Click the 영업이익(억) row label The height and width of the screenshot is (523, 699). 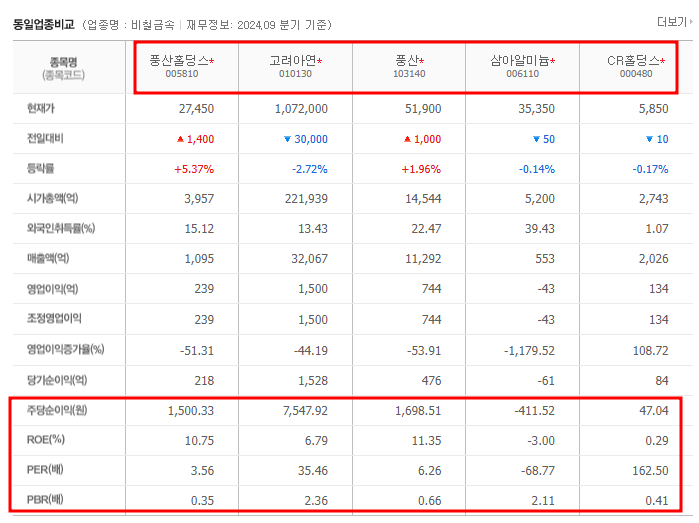(53, 289)
